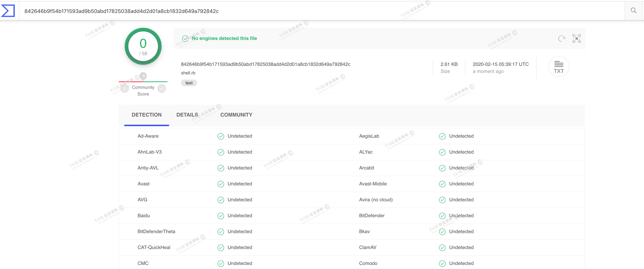Click the reanalyze file refresh icon
The image size is (644, 269).
tap(562, 38)
